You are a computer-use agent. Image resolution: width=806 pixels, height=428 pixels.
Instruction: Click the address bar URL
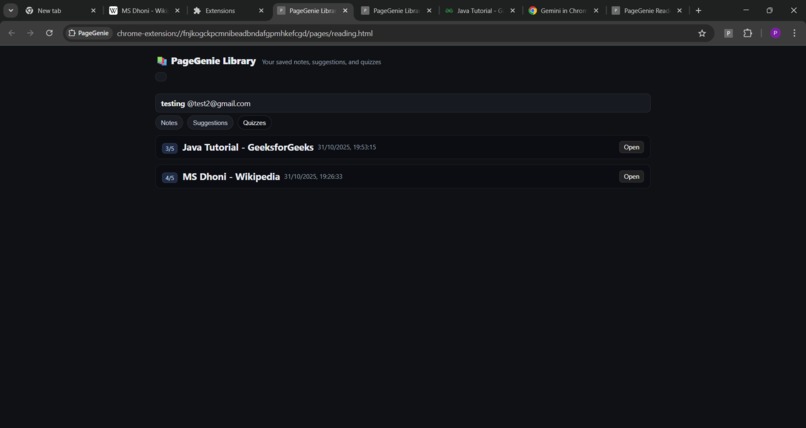pyautogui.click(x=245, y=33)
